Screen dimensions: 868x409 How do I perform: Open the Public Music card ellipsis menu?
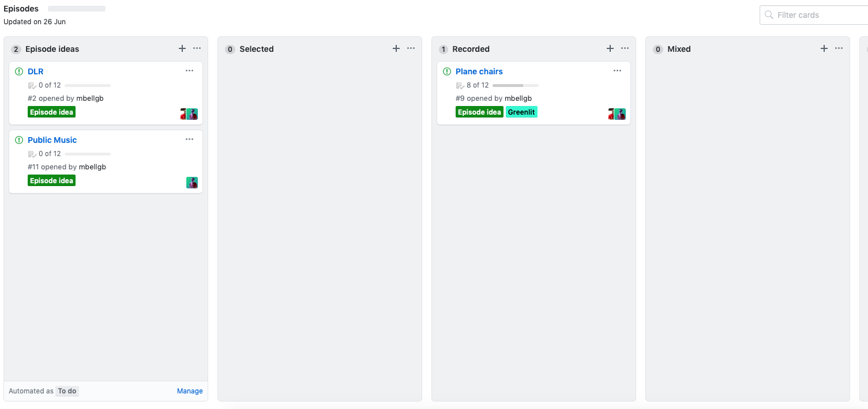point(189,139)
